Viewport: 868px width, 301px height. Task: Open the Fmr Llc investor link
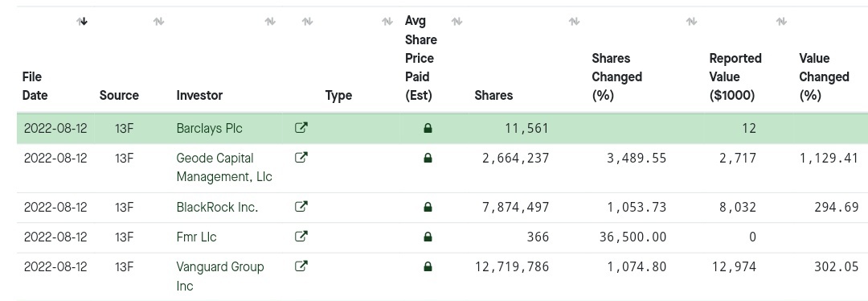point(197,237)
